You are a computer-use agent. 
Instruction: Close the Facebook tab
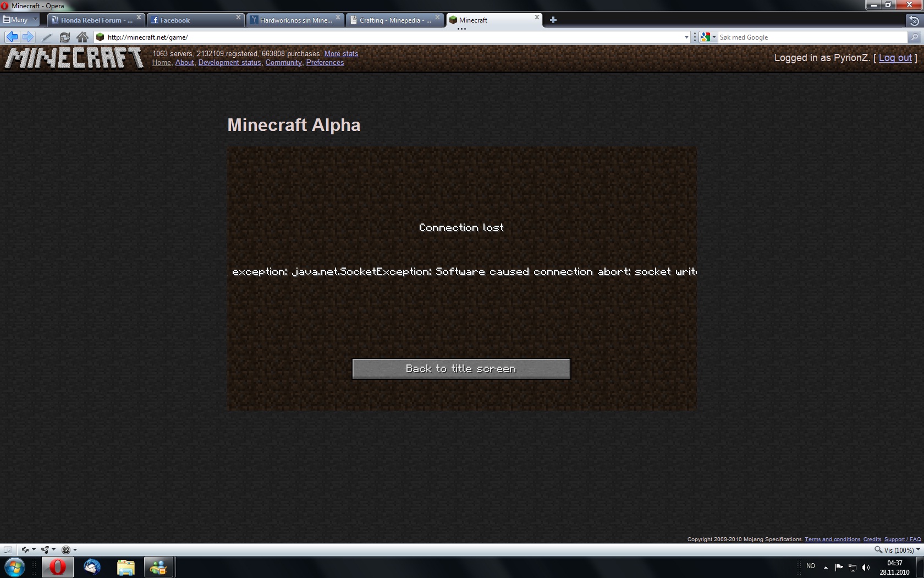click(x=238, y=18)
